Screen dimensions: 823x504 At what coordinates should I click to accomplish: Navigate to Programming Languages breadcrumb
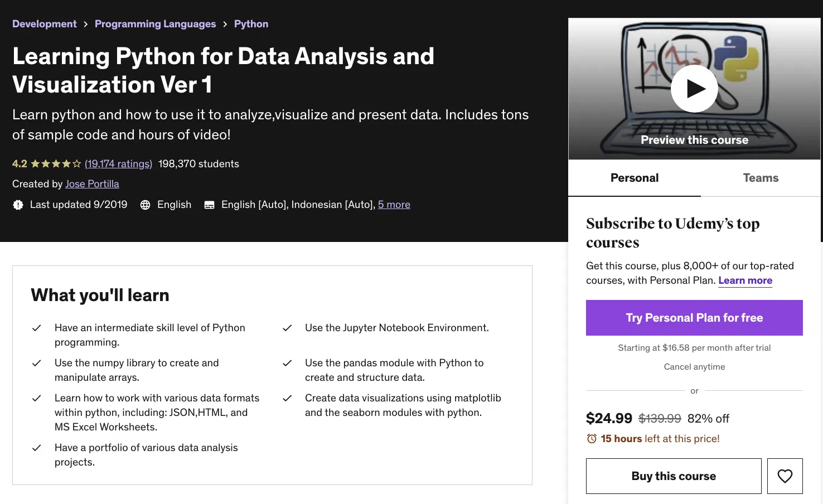pos(155,24)
